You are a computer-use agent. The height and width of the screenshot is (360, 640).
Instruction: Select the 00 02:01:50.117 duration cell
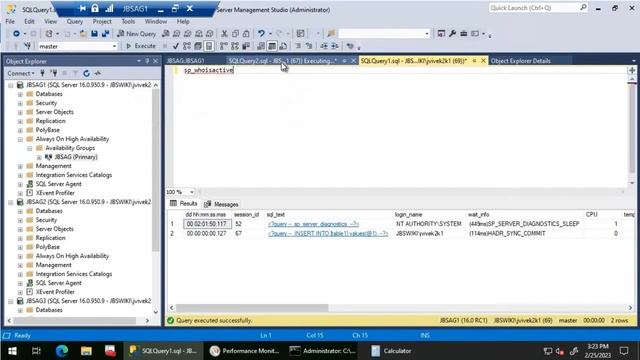pyautogui.click(x=207, y=224)
